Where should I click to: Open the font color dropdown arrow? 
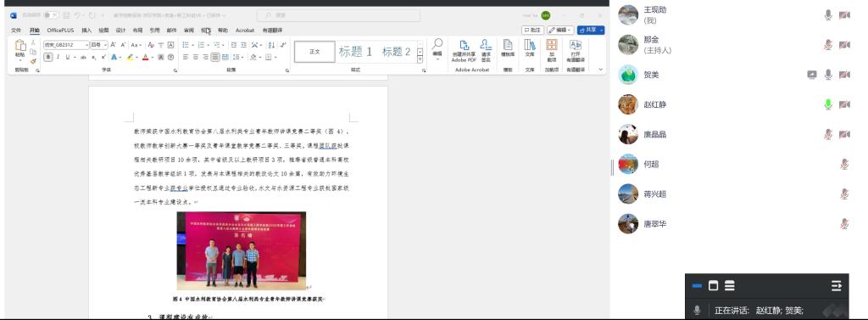[153, 57]
